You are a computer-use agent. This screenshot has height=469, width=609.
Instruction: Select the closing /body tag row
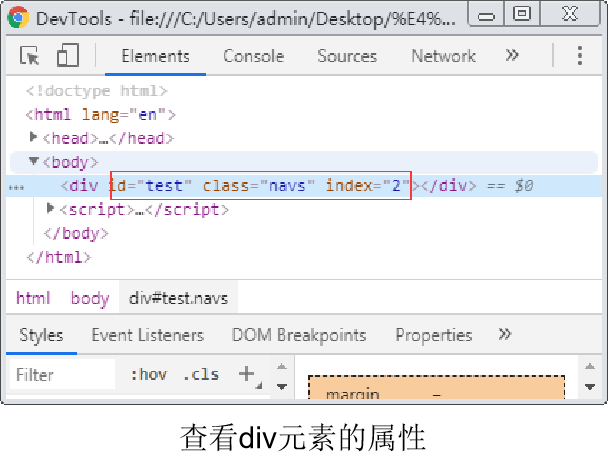tap(76, 233)
